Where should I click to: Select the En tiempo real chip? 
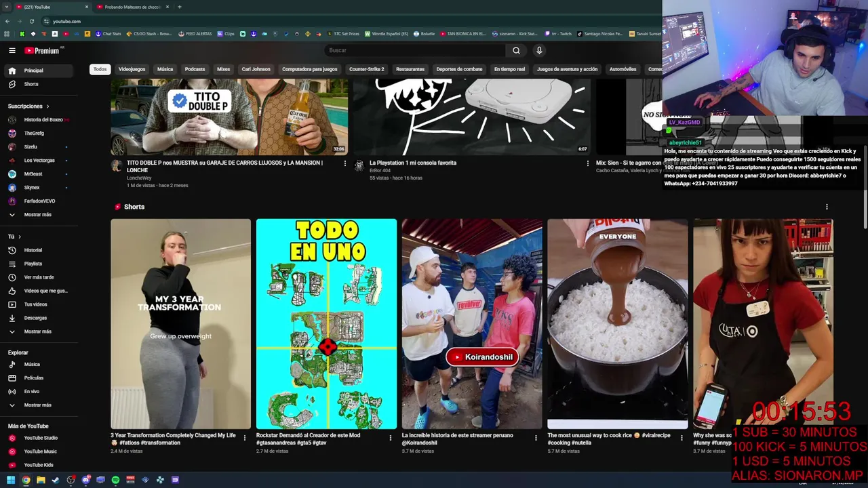(509, 69)
